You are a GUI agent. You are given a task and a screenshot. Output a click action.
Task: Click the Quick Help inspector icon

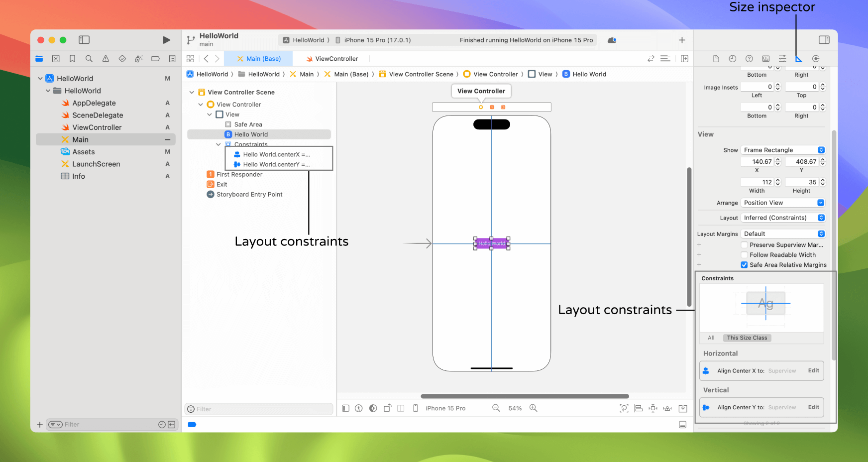[749, 59]
